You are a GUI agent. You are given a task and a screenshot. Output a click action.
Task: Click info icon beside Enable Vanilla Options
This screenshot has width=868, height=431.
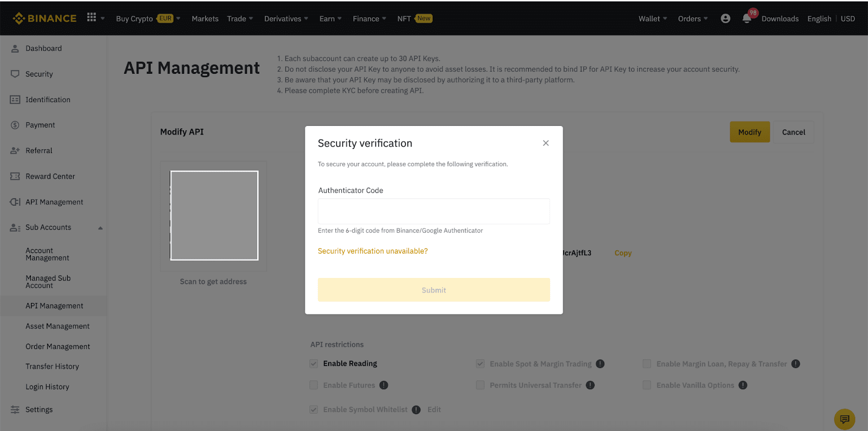pyautogui.click(x=743, y=385)
